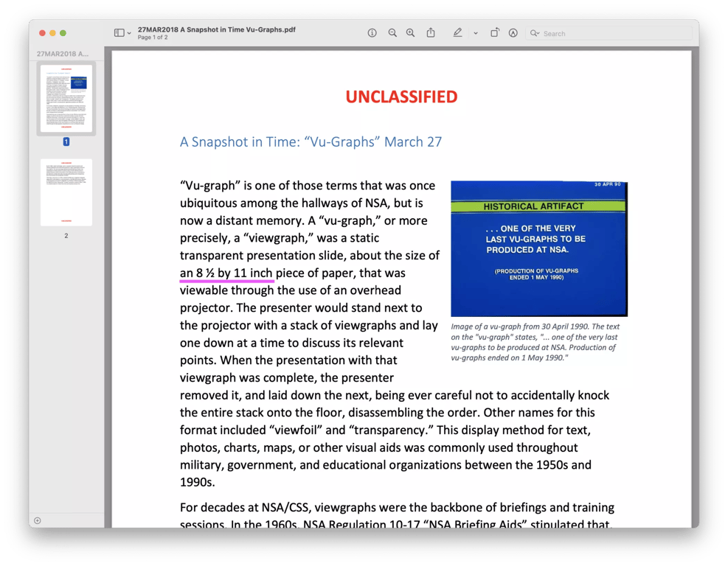Zoom out with the magnifier minus icon
Viewport: 728px width, 566px height.
click(392, 33)
